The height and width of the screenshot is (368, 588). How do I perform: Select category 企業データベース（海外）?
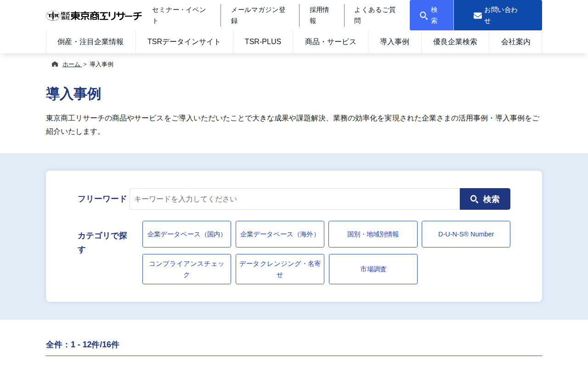(x=280, y=234)
